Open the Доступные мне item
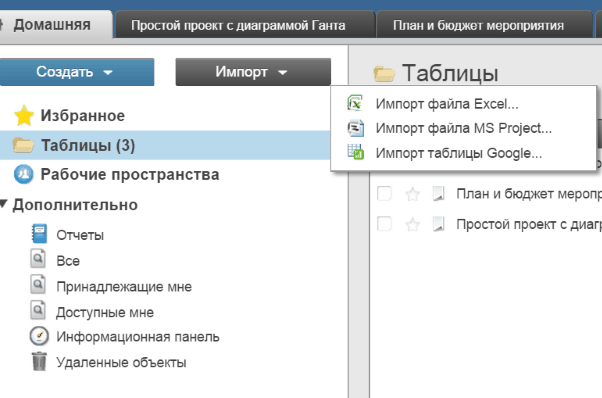This screenshot has height=398, width=602. pos(105,312)
